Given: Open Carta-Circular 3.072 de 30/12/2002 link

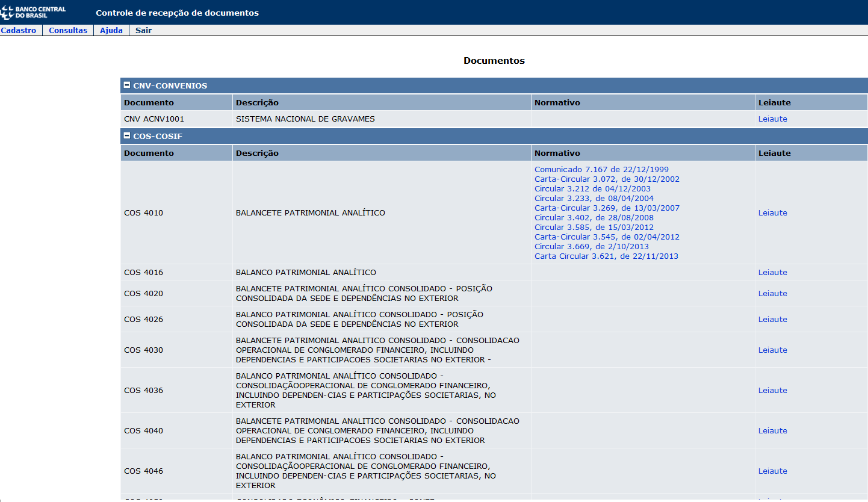Looking at the screenshot, I should (607, 179).
